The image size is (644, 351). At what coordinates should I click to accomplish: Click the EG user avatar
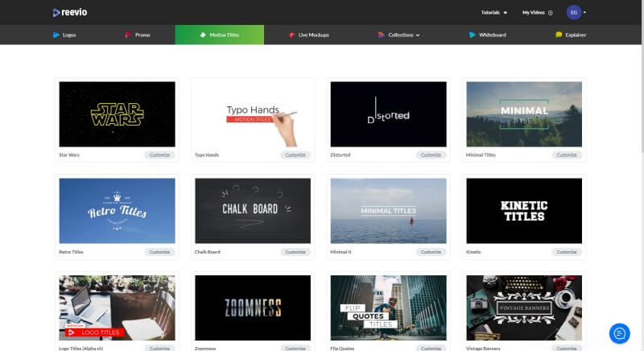click(x=574, y=12)
